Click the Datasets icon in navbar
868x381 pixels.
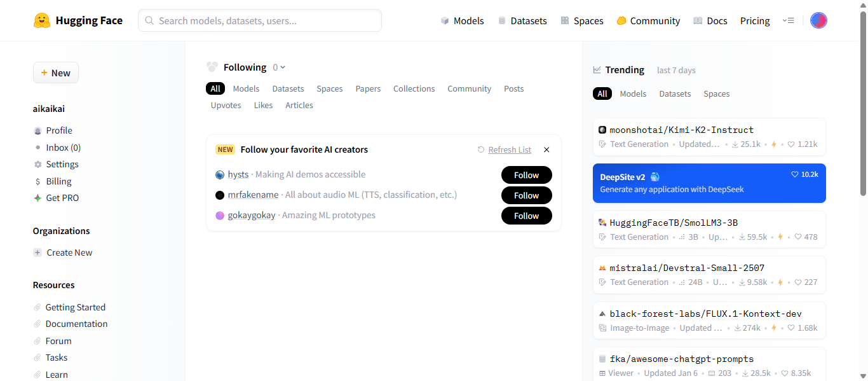point(502,20)
